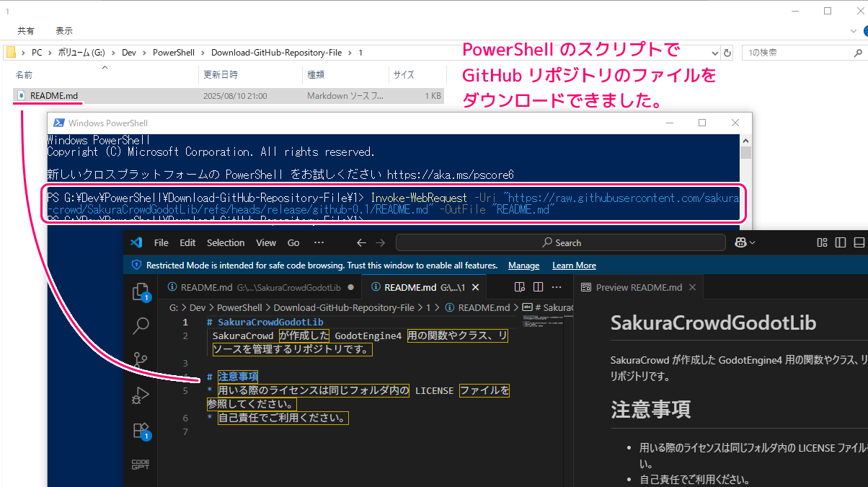
Task: Click the split editor right icon
Action: 537,287
